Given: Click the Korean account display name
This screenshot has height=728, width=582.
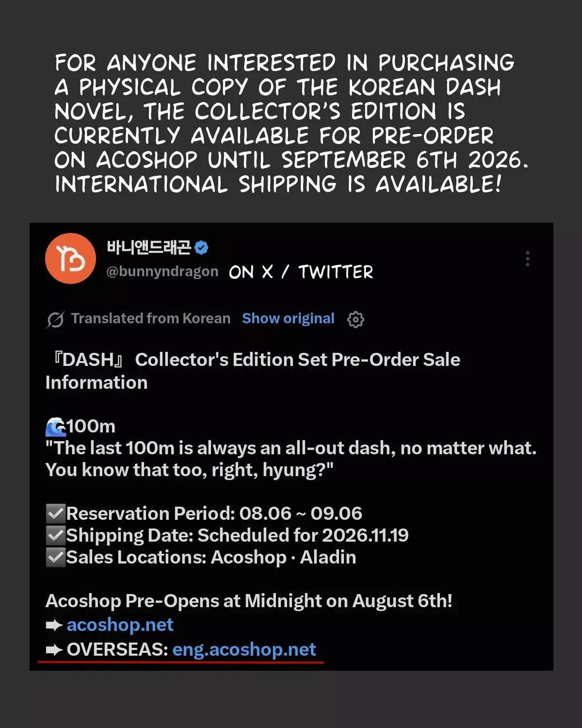Looking at the screenshot, I should [149, 248].
